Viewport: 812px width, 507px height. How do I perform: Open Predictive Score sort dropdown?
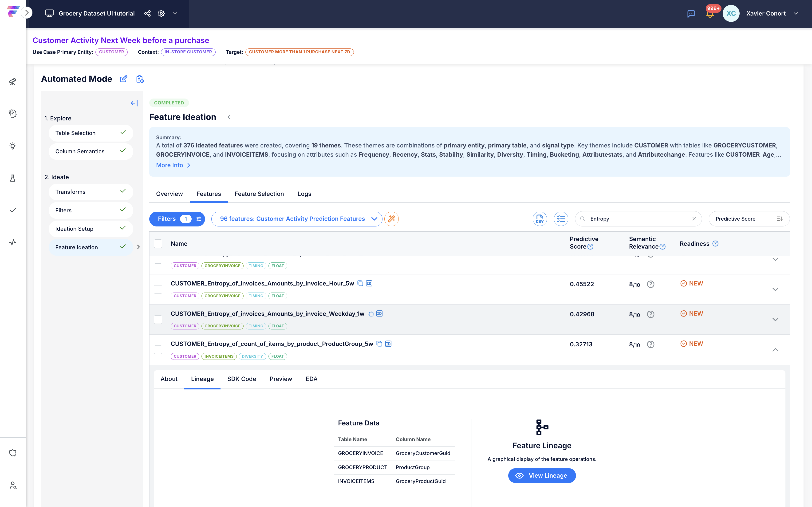tap(749, 219)
